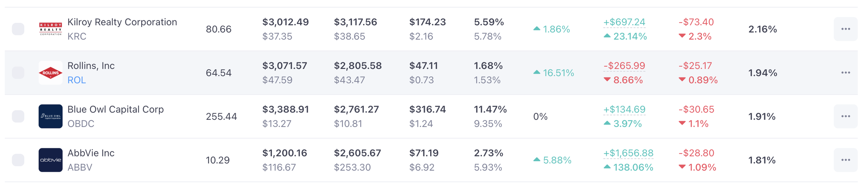Open the ROL ticker link

(x=76, y=80)
